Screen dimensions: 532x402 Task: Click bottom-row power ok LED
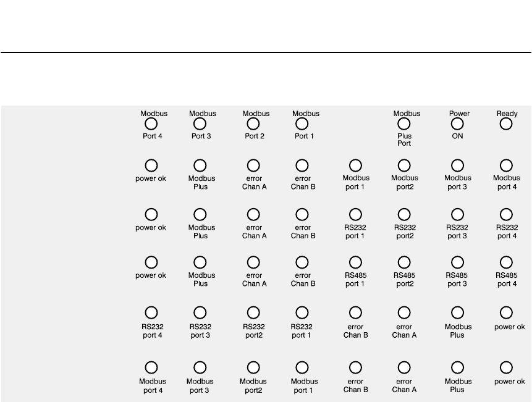pyautogui.click(x=506, y=367)
